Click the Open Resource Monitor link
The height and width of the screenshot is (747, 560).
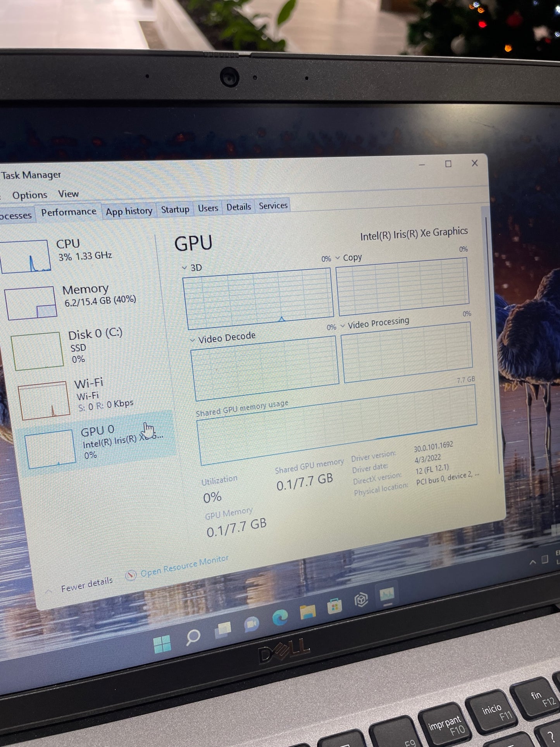(x=184, y=566)
